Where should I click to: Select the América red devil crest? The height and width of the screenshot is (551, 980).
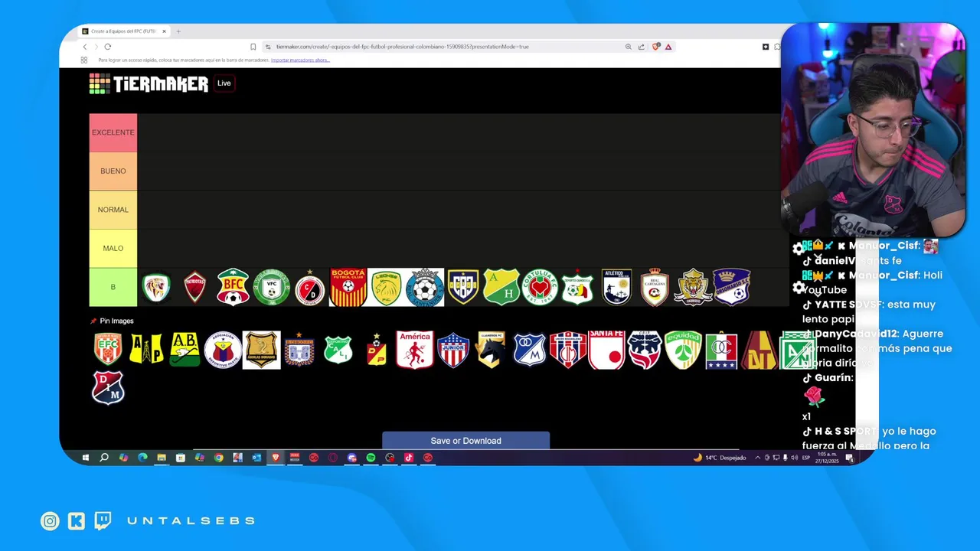pyautogui.click(x=415, y=350)
